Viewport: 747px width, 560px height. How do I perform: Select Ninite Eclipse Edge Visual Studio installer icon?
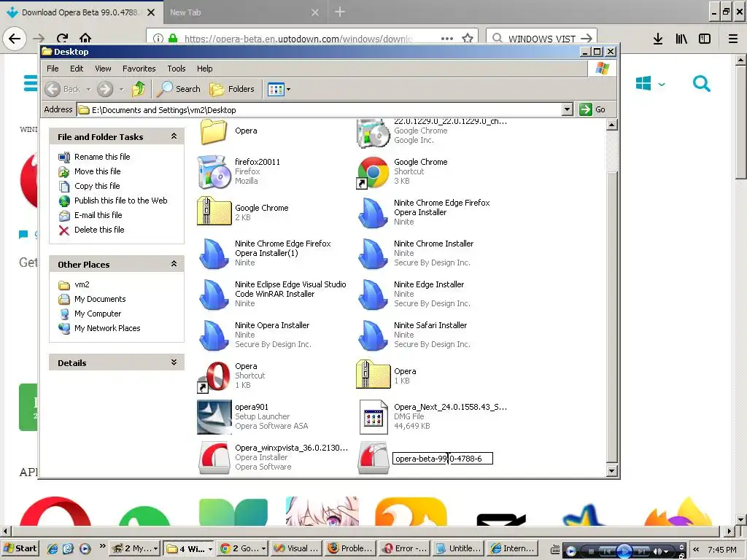[x=214, y=295]
